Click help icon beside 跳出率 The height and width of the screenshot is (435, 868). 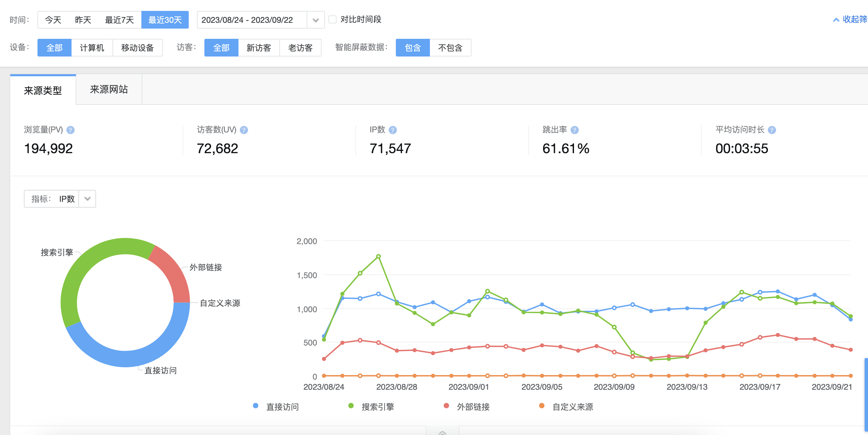pos(575,130)
